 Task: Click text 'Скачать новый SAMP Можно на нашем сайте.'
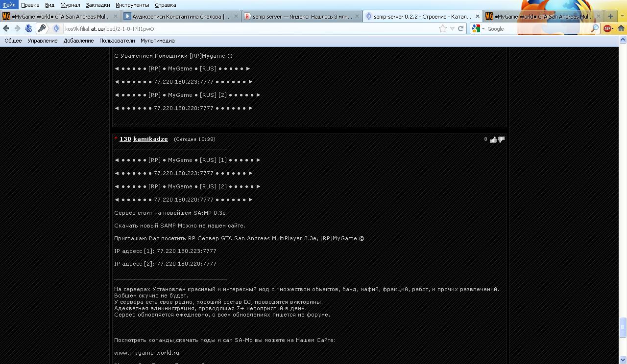[180, 226]
